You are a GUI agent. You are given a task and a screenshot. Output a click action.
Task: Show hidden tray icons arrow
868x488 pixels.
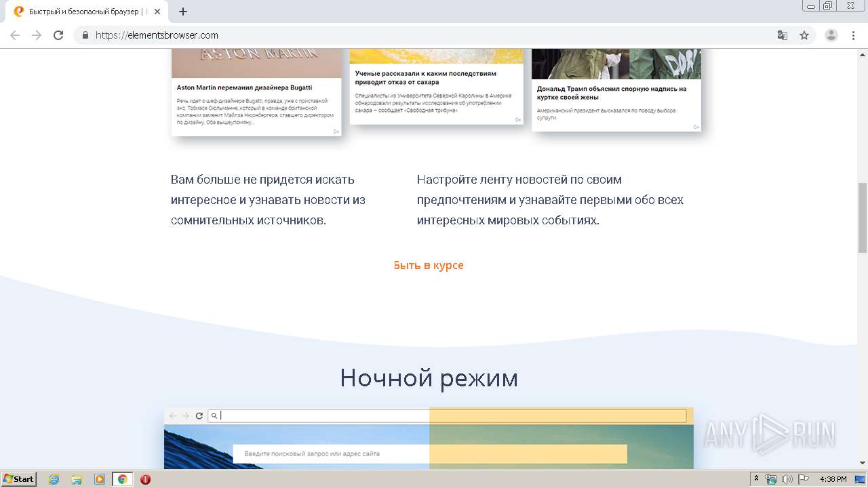coord(757,479)
